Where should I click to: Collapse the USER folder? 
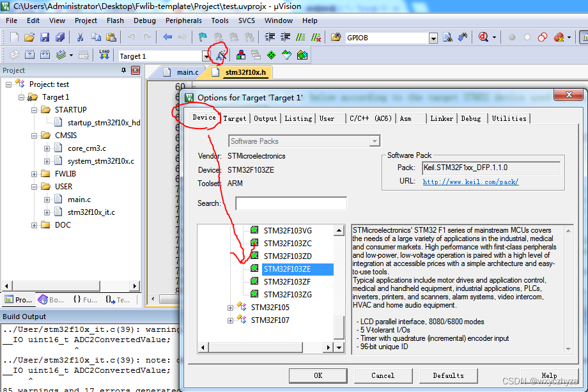pos(34,187)
